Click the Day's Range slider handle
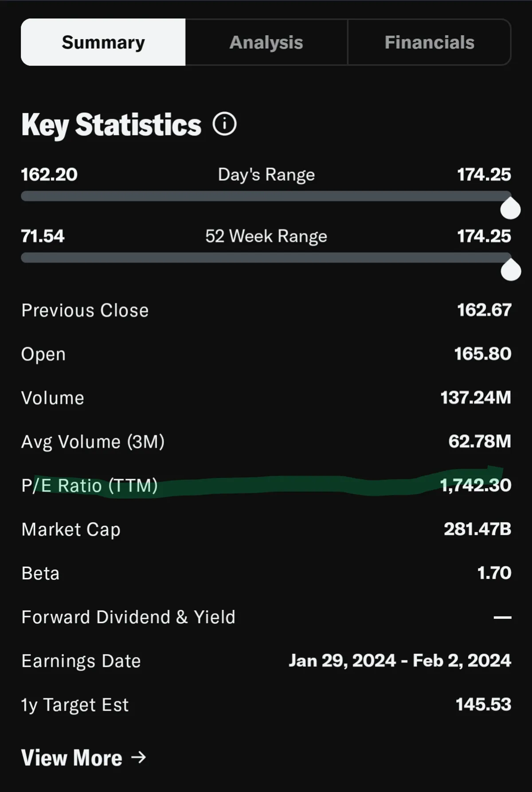This screenshot has height=792, width=532. (510, 209)
